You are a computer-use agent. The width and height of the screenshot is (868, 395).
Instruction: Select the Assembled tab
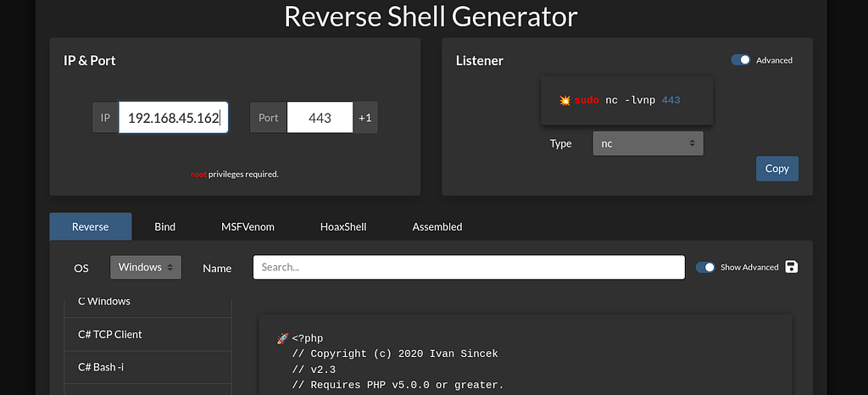437,227
